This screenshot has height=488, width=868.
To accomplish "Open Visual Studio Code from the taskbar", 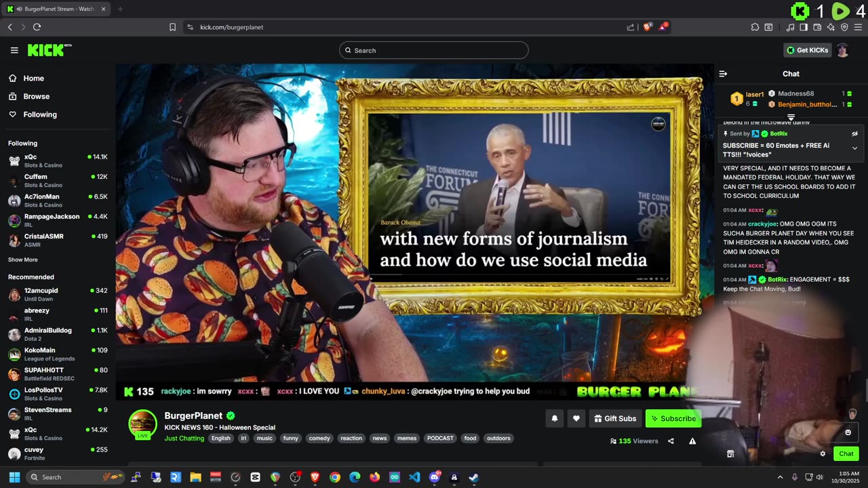I will pos(414,477).
